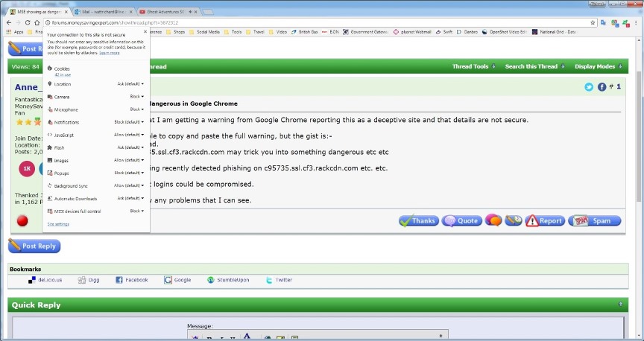Bookmark thread on StumbleUpon
Screen dimensions: 644x341
228,280
